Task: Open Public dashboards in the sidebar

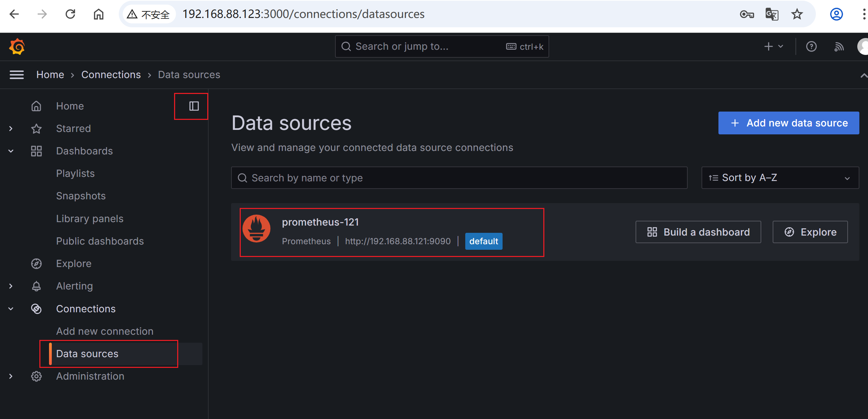Action: (100, 241)
